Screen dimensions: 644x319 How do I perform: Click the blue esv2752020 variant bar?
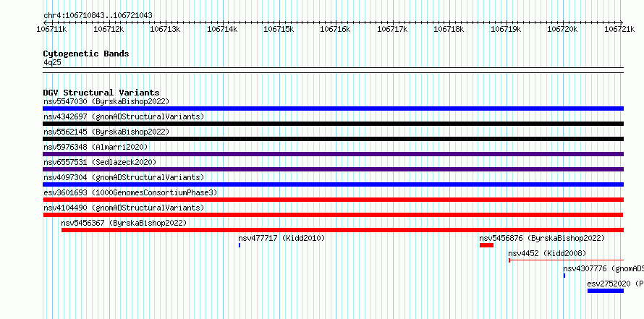click(x=606, y=291)
